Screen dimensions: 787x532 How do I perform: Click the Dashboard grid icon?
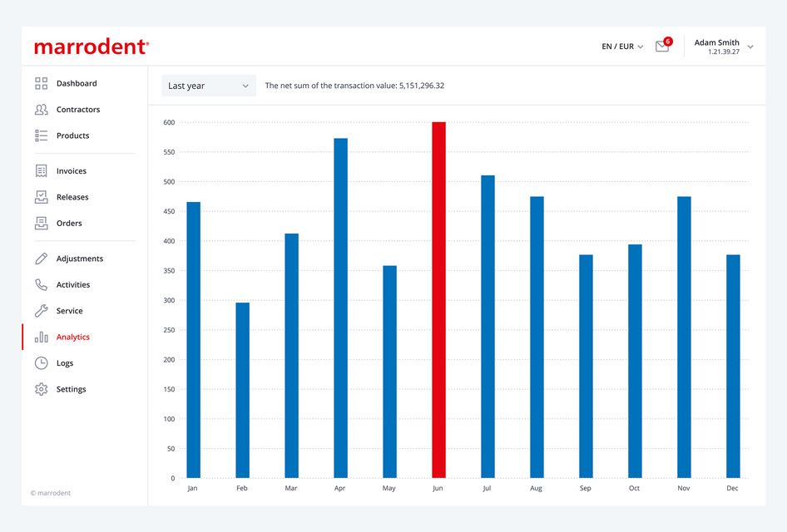tap(41, 83)
